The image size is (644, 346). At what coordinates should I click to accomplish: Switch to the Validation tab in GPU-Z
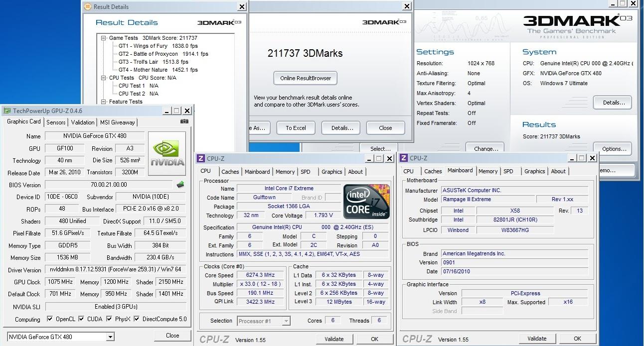coord(83,122)
